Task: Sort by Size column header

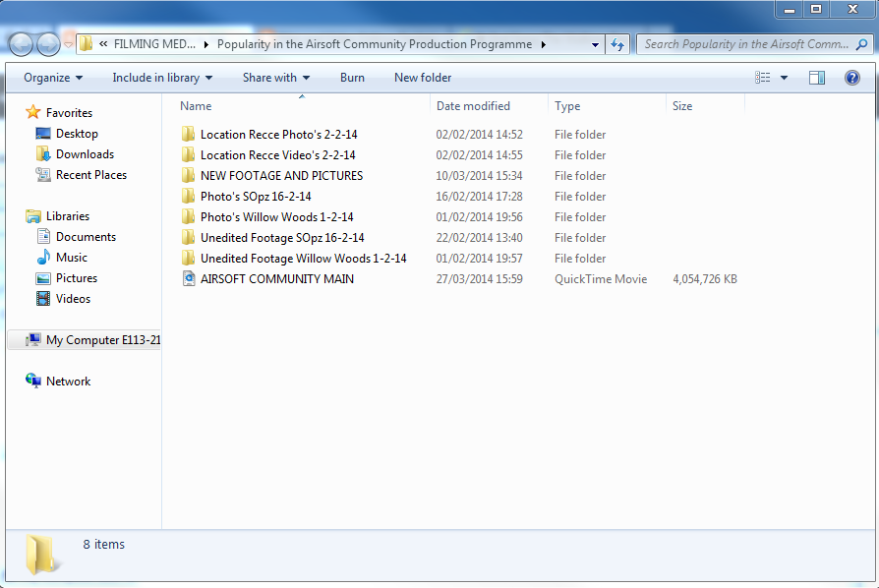Action: (682, 106)
